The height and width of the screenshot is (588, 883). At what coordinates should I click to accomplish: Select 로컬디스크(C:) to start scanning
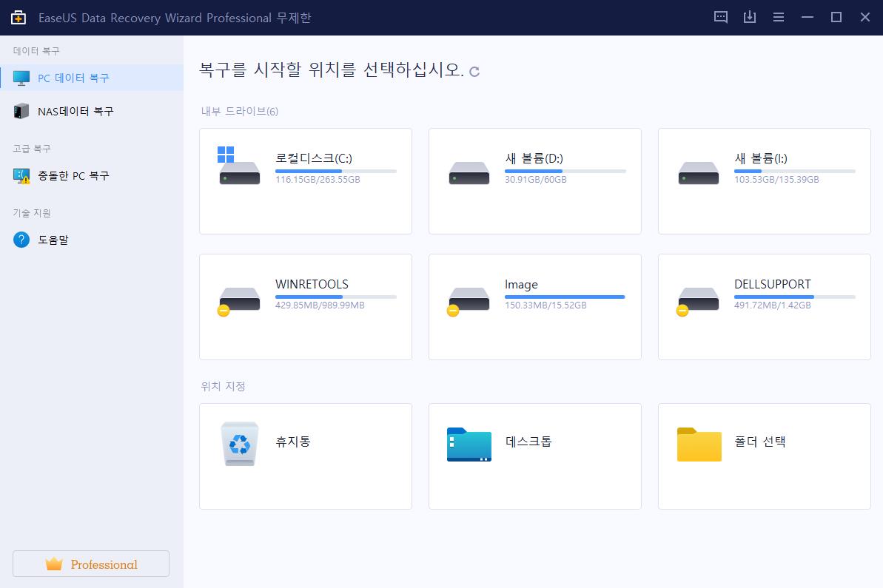pyautogui.click(x=305, y=180)
